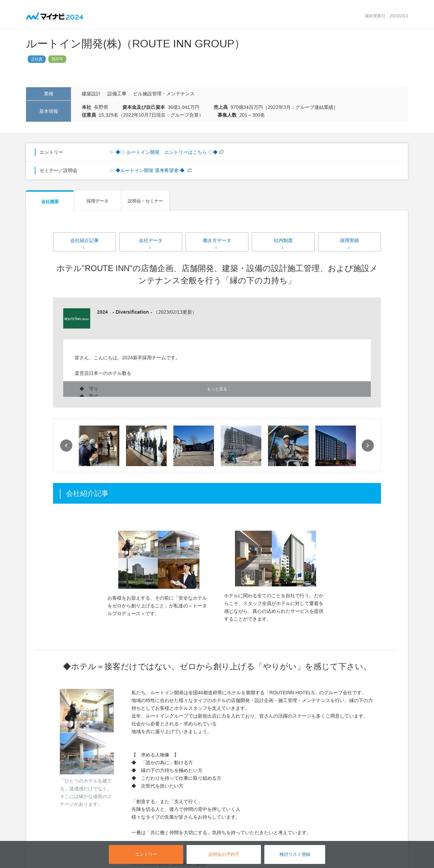Click the 設備工事 industry text
The height and width of the screenshot is (868, 434).
point(117,94)
